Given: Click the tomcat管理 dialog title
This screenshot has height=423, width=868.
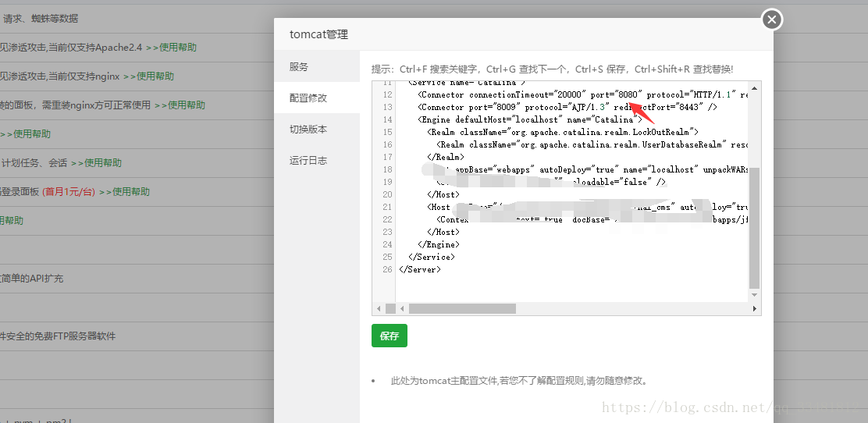Looking at the screenshot, I should (318, 34).
